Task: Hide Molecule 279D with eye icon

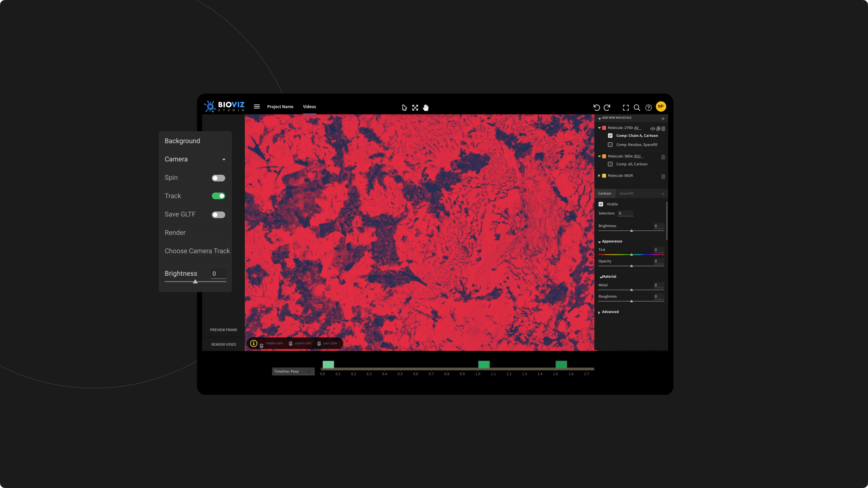Action: [x=652, y=128]
